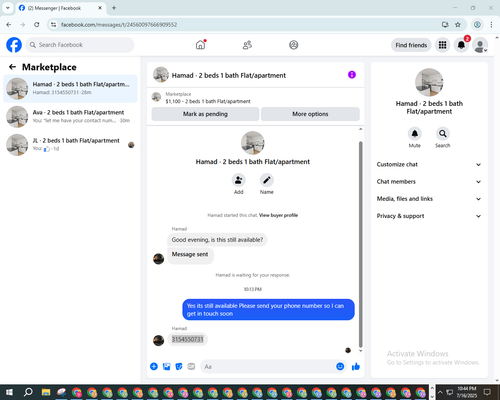Open Windows taskbar search icon
Screen dimensions: 500x400
click(x=28, y=392)
